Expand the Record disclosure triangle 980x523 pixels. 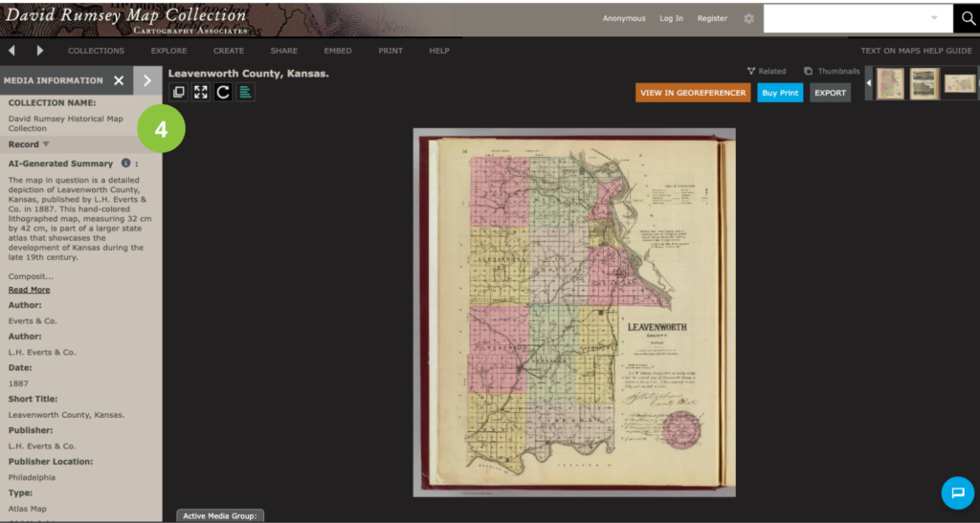46,144
